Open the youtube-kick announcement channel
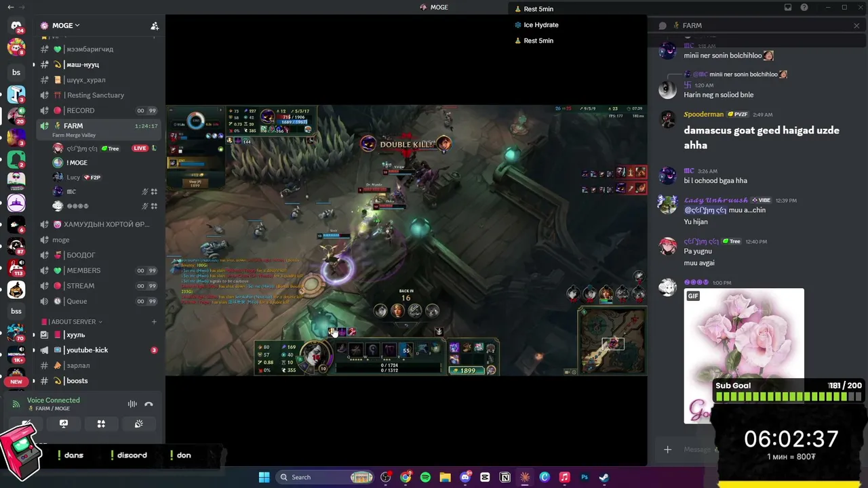The image size is (868, 488). pos(99,350)
